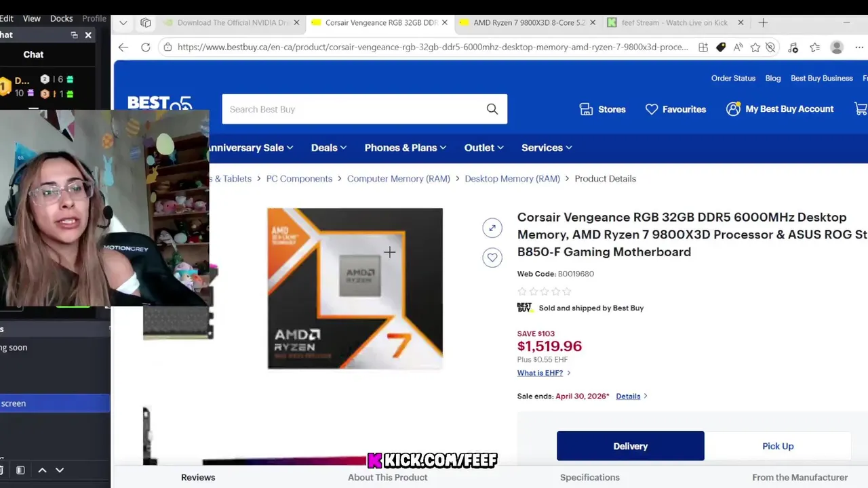Screen dimensions: 868x488
Task: Select the Delivery option
Action: point(631,446)
